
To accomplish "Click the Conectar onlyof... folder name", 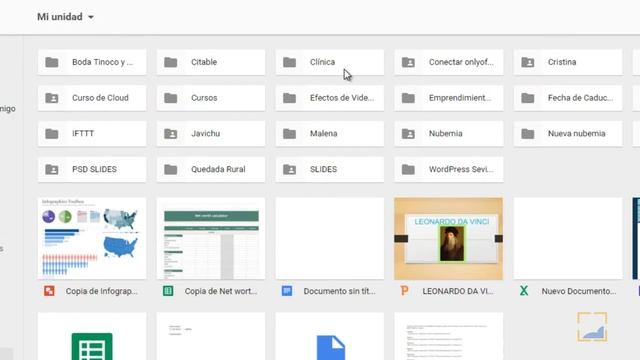I will click(461, 62).
